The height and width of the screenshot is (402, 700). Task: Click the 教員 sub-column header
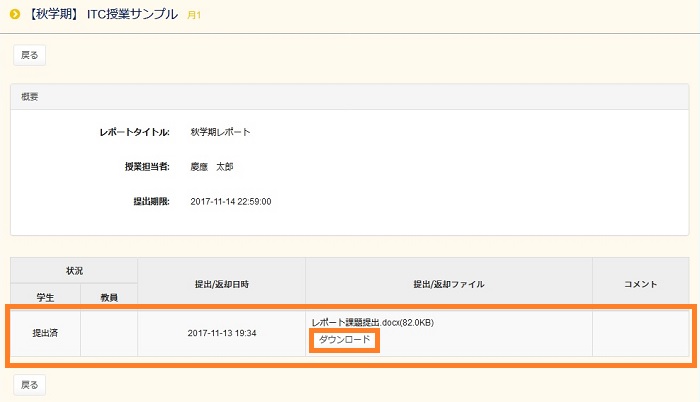(109, 297)
